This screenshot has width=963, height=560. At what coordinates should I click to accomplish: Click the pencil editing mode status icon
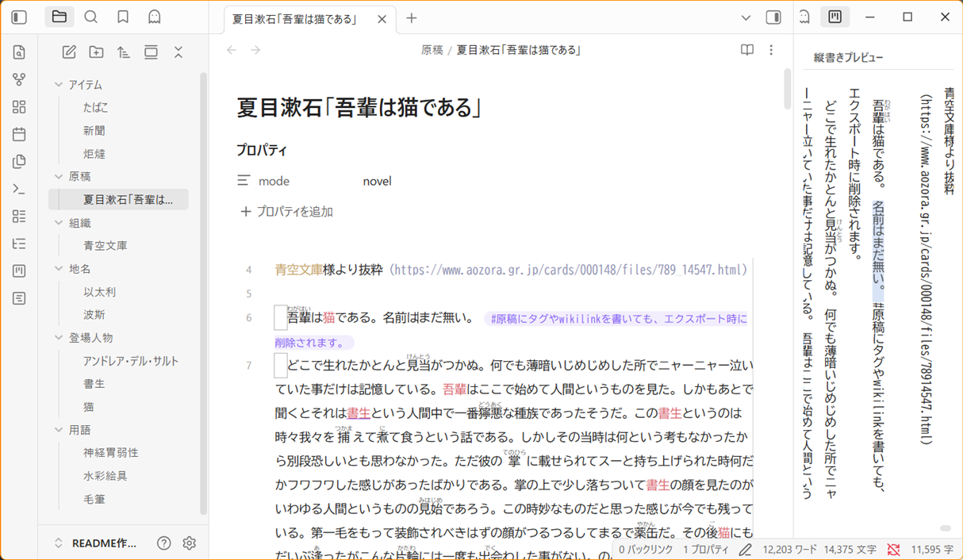coord(746,549)
